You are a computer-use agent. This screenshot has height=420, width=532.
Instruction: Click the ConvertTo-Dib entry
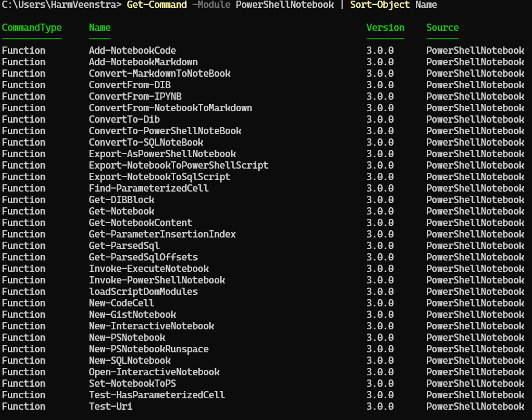pos(124,120)
